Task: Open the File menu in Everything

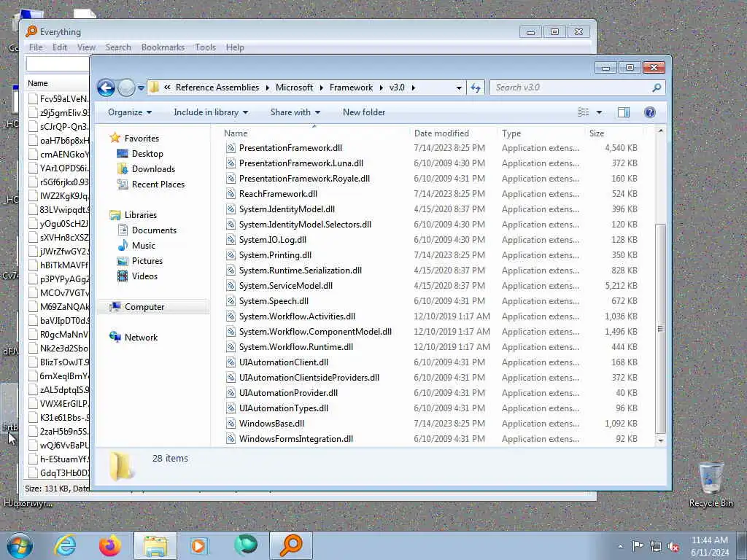Action: coord(36,47)
